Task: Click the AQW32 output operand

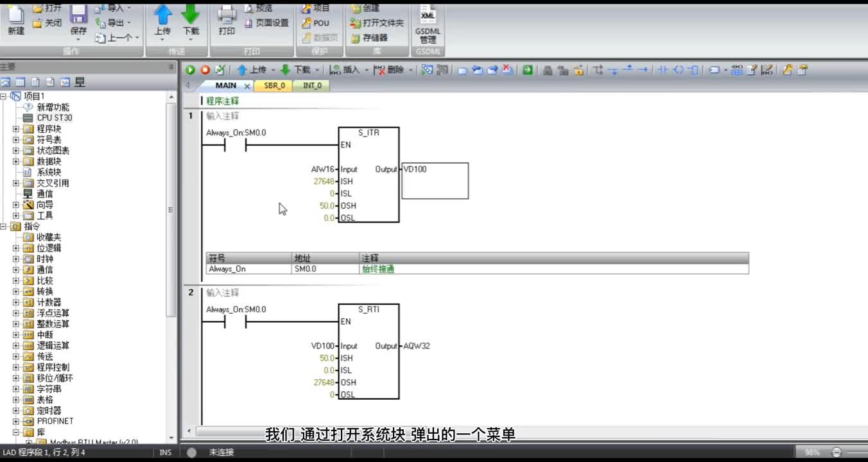Action: (417, 346)
